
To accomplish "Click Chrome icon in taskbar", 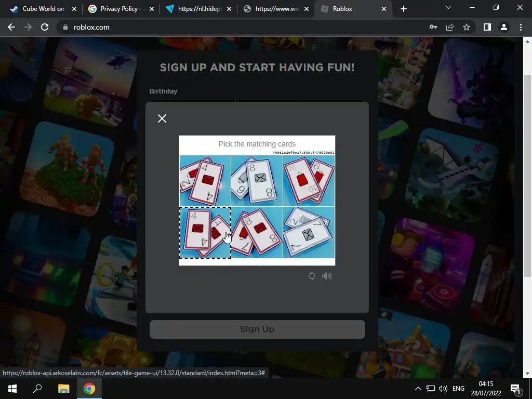I will point(89,389).
